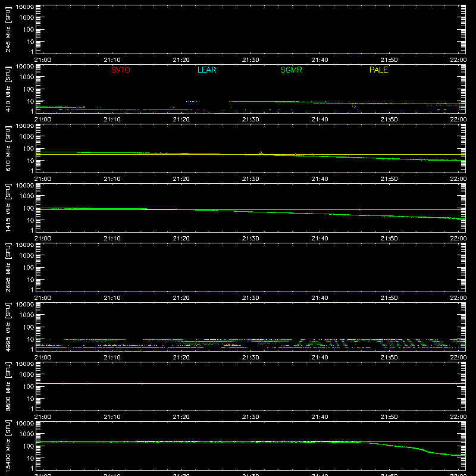Click the 21:10 time label below 2695 MHz panel
This screenshot has width=476, height=476.
[112, 298]
